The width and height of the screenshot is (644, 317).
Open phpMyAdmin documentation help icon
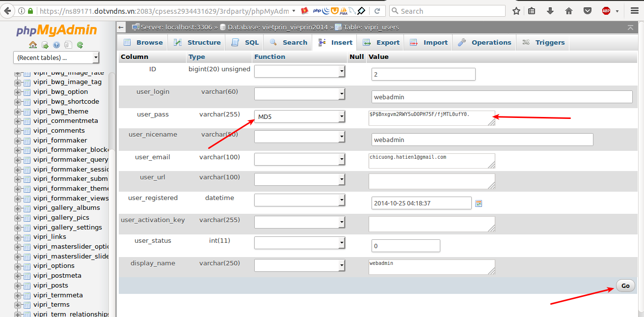coord(56,45)
